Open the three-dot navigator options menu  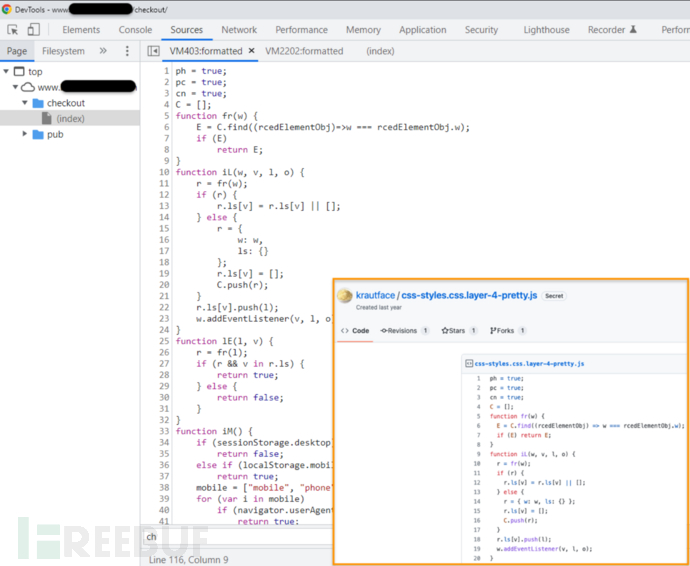click(126, 51)
